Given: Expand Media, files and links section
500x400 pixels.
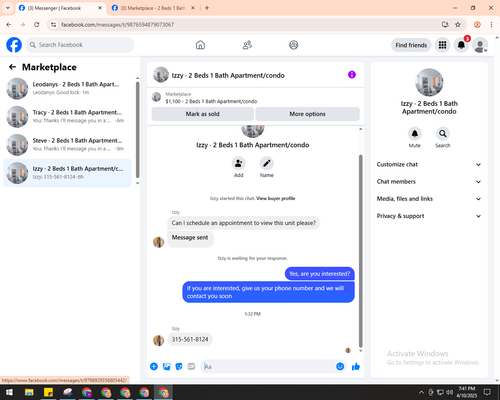Looking at the screenshot, I should (x=429, y=199).
